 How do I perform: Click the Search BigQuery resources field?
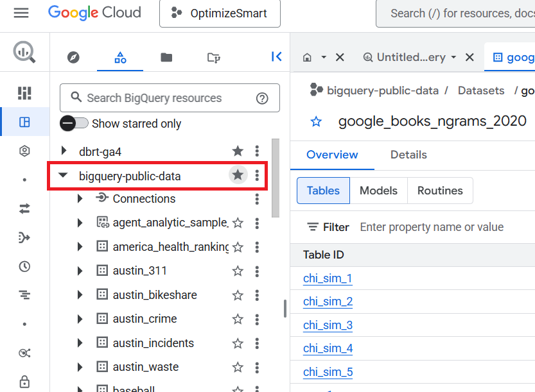tap(161, 98)
